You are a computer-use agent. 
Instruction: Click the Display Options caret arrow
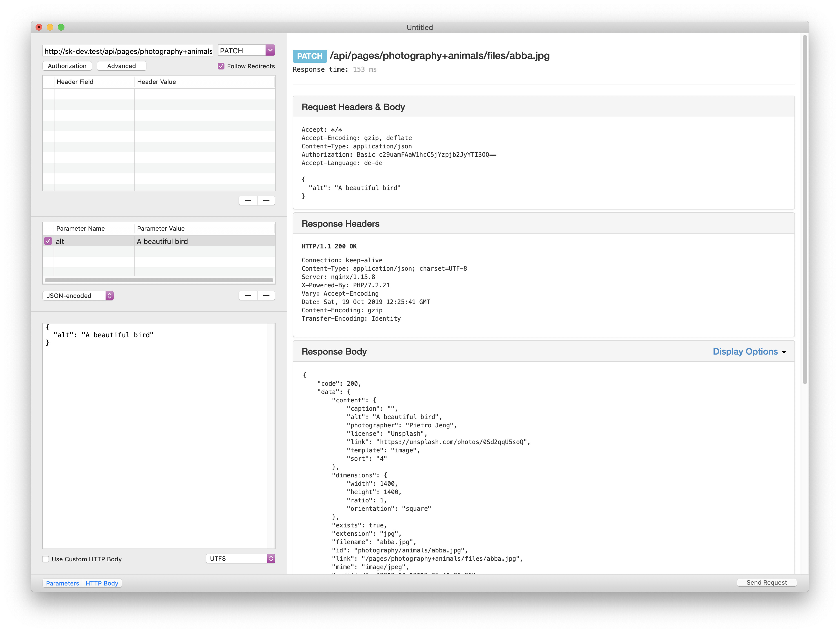[784, 352]
